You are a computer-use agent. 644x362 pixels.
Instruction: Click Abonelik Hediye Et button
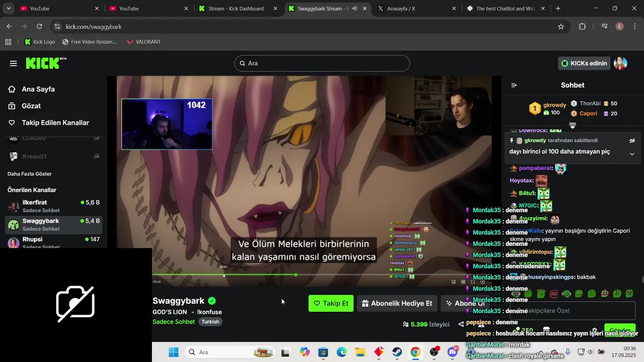[397, 303]
